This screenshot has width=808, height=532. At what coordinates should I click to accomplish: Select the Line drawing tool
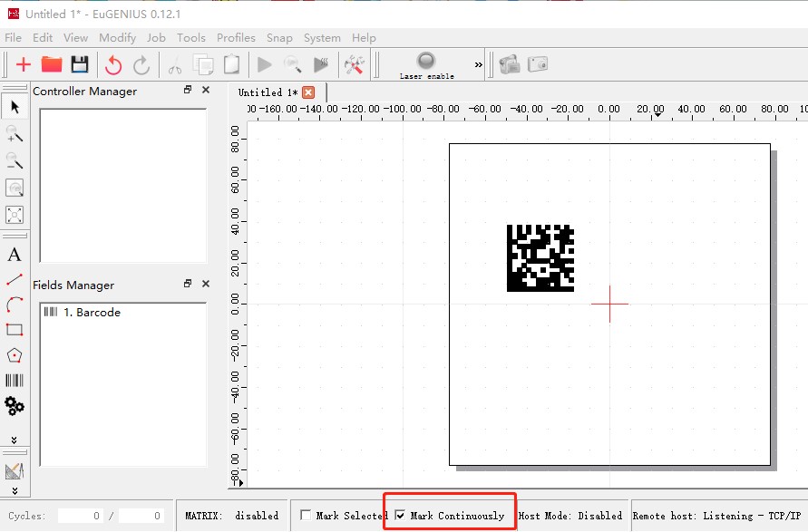[15, 280]
